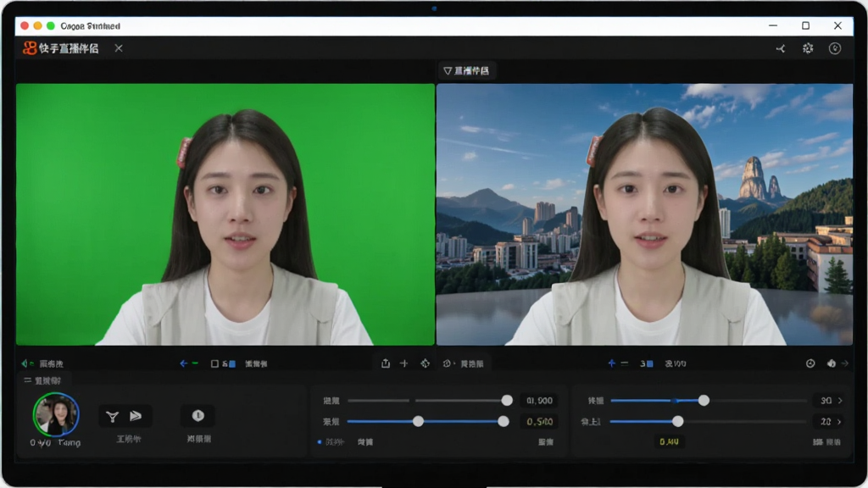Close the 快手直播伴侣 tab with its X
This screenshot has height=488, width=868.
(x=119, y=48)
